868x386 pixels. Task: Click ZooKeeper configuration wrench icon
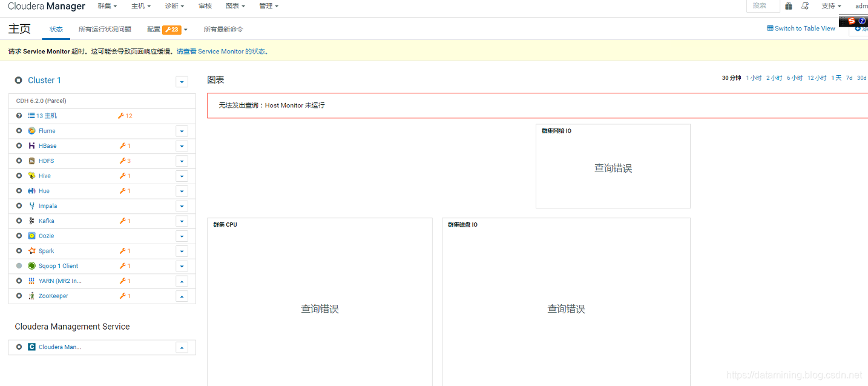point(122,296)
